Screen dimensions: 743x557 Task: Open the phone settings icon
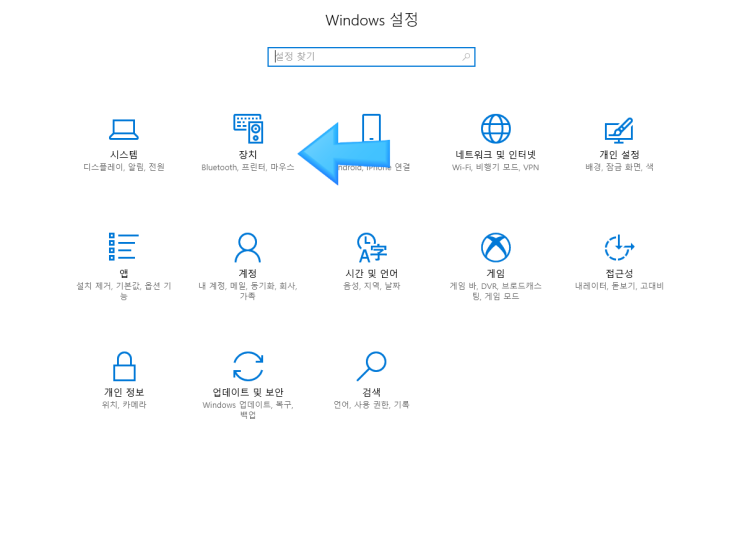pos(372,128)
